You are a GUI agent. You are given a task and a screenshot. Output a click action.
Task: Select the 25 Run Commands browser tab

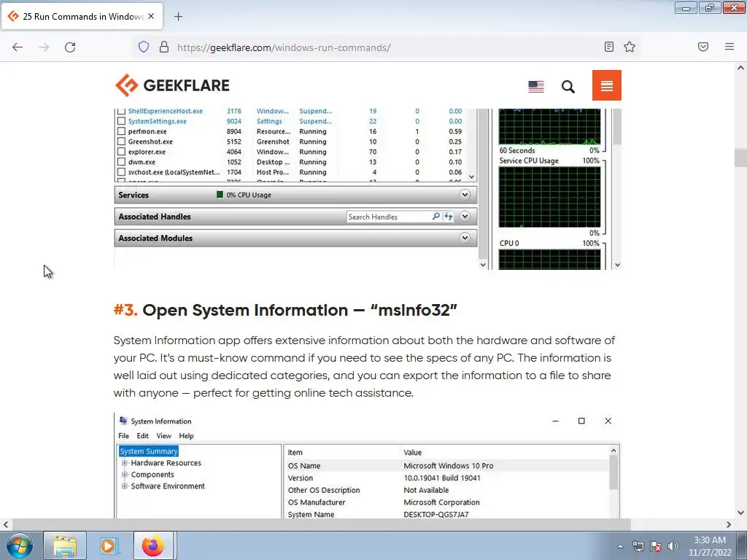pyautogui.click(x=82, y=16)
